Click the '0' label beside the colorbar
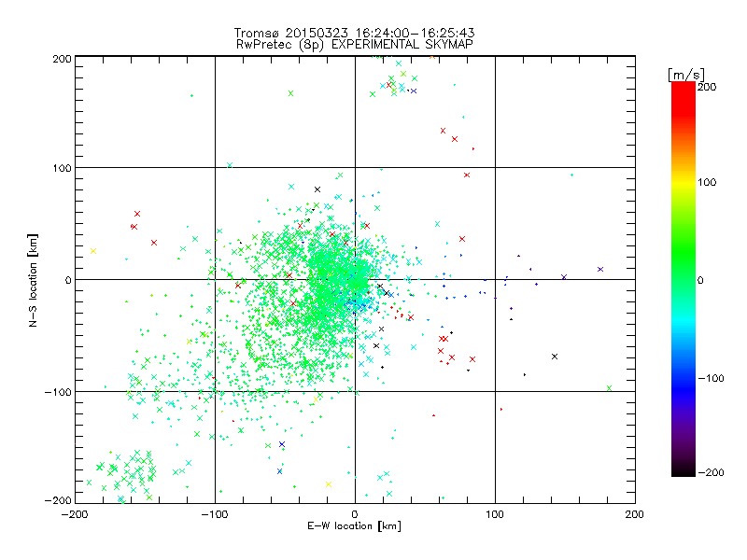747x560 pixels. [700, 281]
